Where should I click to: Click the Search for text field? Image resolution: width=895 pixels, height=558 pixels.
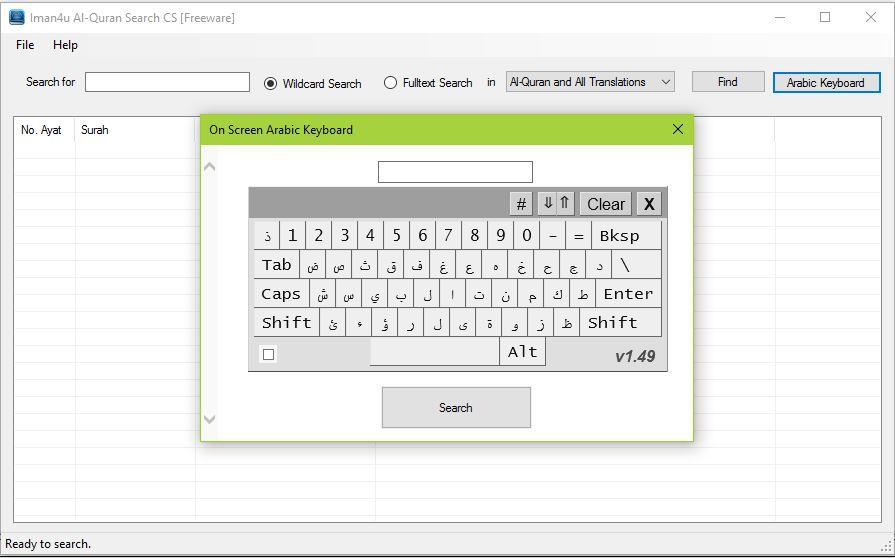[167, 82]
